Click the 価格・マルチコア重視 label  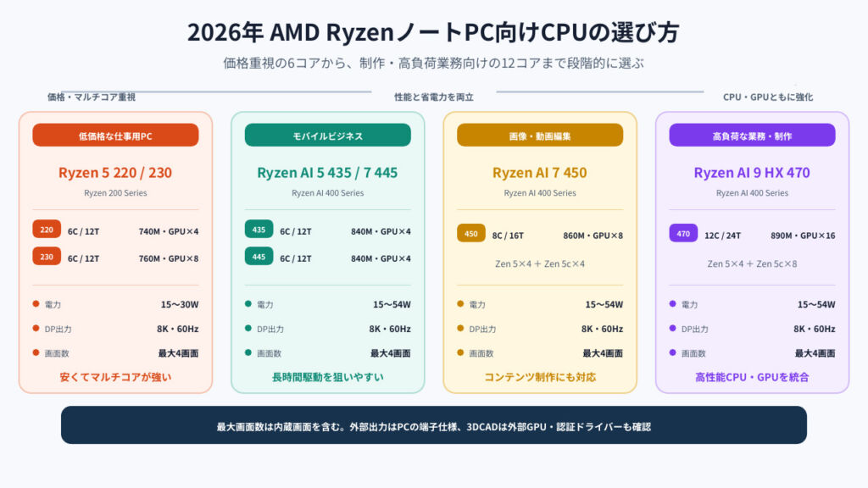point(92,97)
